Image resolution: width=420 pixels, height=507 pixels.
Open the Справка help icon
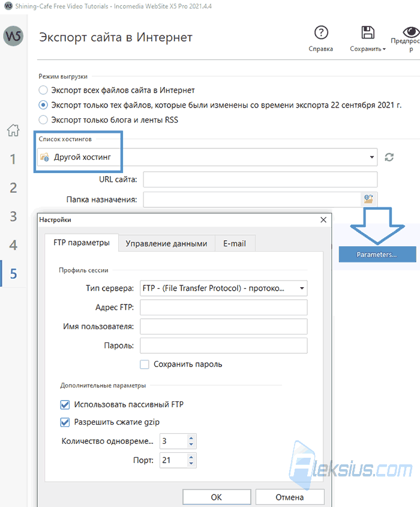(x=321, y=32)
